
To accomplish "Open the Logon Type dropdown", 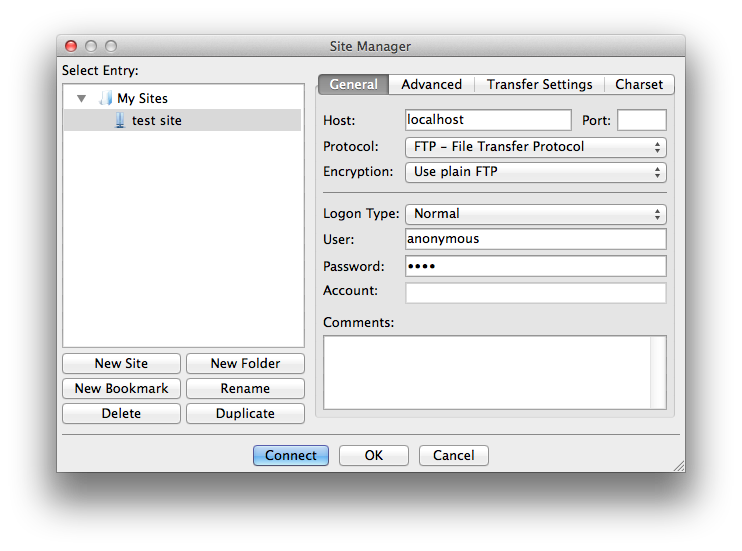I will tap(535, 213).
